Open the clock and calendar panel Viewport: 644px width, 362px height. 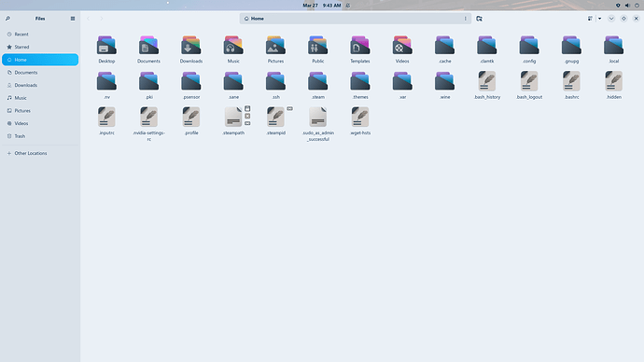tap(322, 6)
